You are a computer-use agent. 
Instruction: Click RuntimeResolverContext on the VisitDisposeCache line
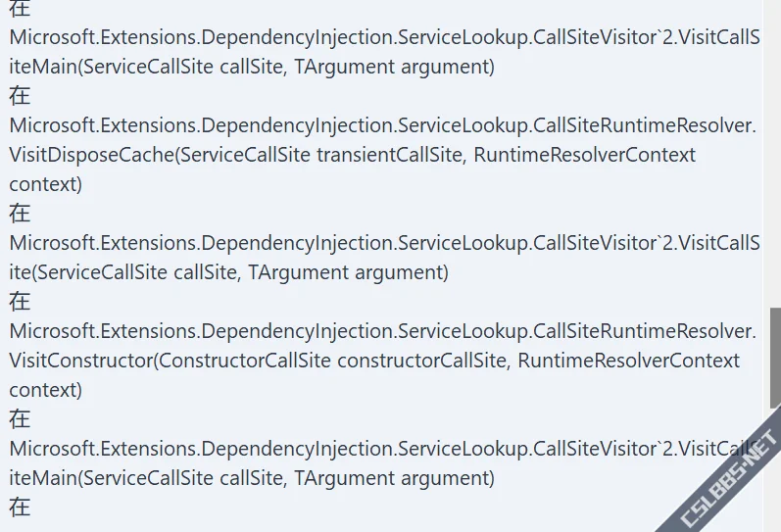(584, 155)
